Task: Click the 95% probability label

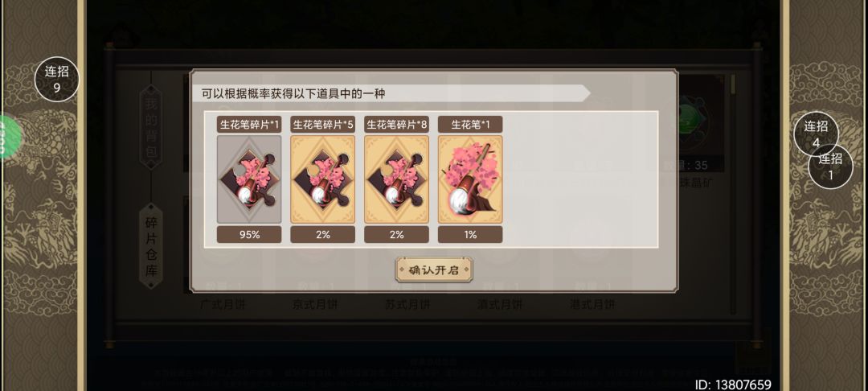Action: 249,234
